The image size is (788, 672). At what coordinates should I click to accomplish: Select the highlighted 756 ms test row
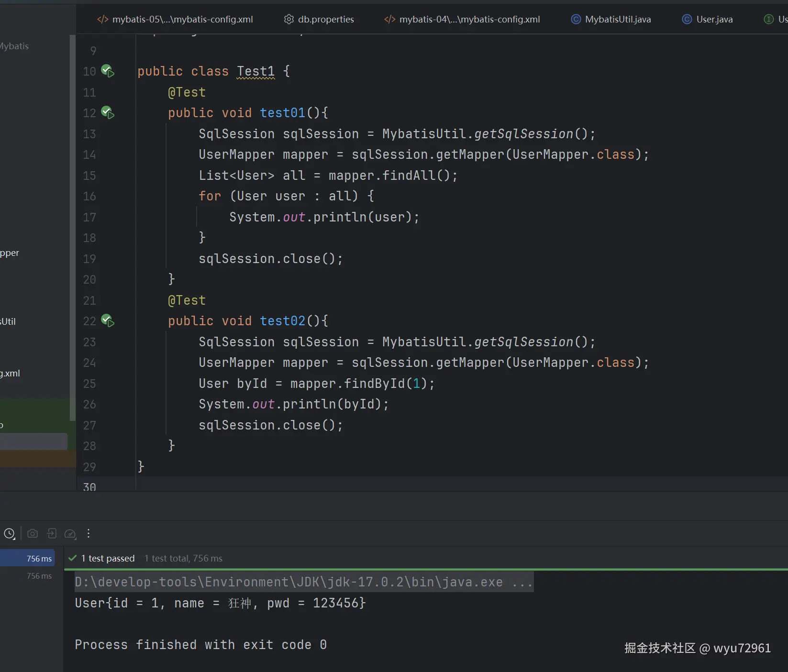click(x=27, y=558)
